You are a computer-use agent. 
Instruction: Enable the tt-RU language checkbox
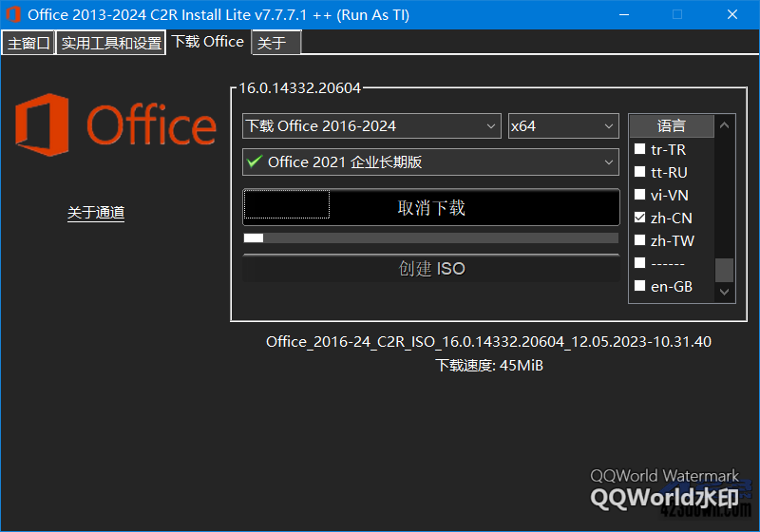pyautogui.click(x=639, y=172)
